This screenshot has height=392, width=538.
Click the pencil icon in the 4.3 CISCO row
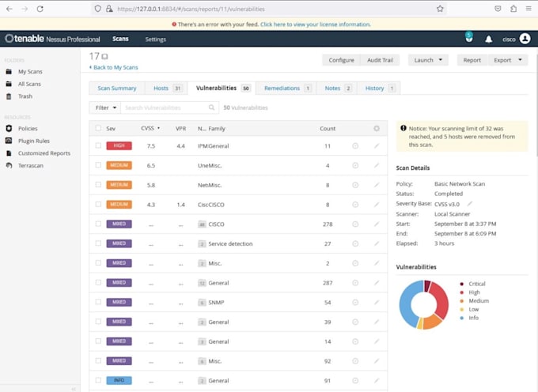[x=377, y=205]
